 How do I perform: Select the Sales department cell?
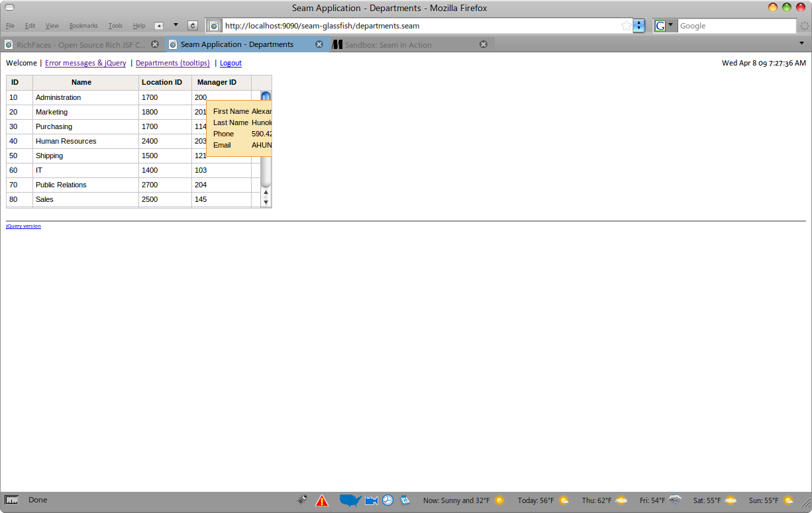(x=85, y=199)
